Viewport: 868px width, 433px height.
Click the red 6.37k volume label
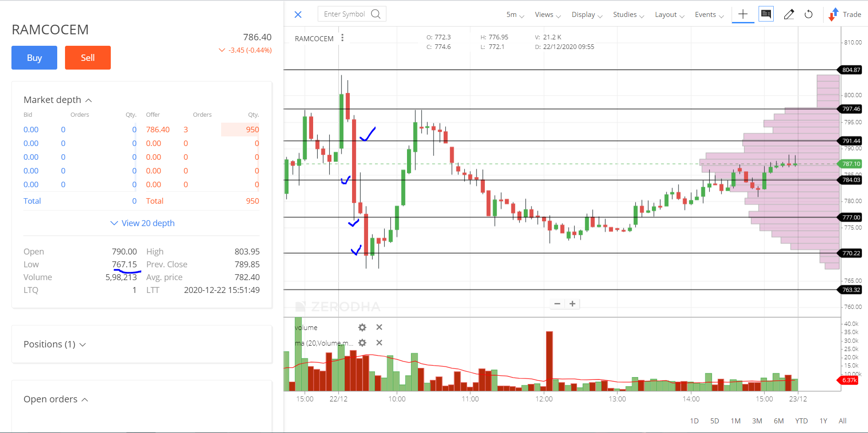tap(848, 380)
